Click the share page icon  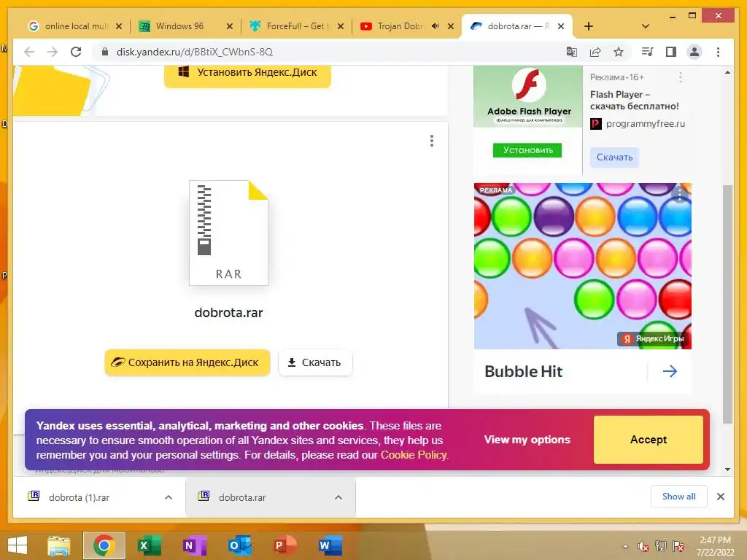tap(595, 52)
